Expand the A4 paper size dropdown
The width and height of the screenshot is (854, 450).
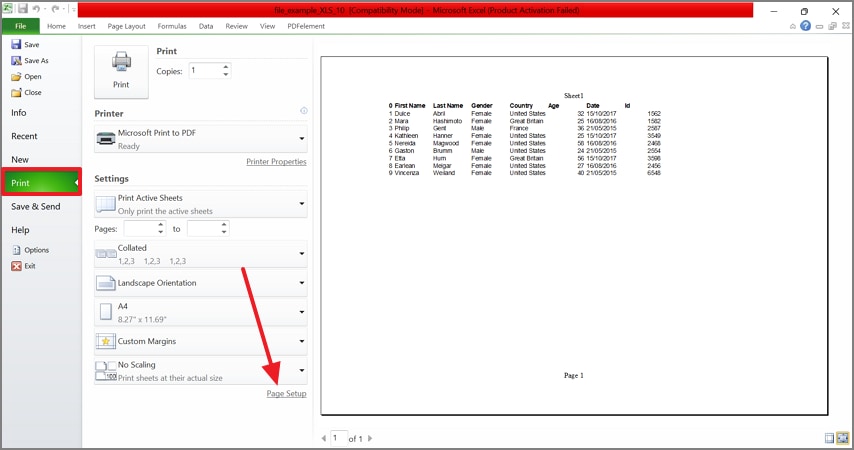point(200,312)
